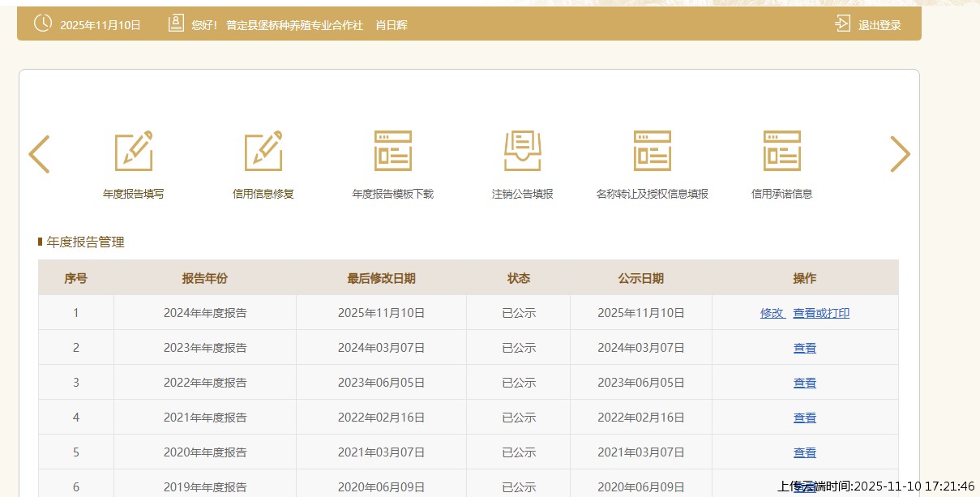View the 2022年年度报告 via 查看
This screenshot has width=980, height=497.
(x=805, y=383)
